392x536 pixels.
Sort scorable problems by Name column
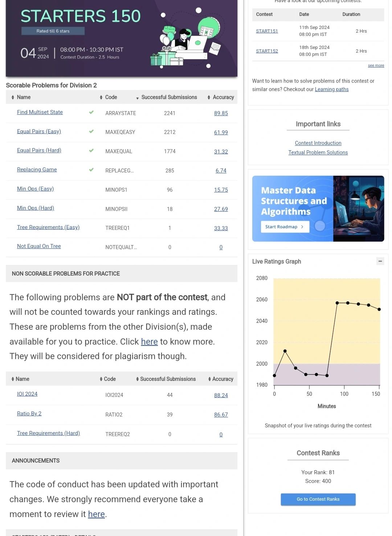click(21, 97)
